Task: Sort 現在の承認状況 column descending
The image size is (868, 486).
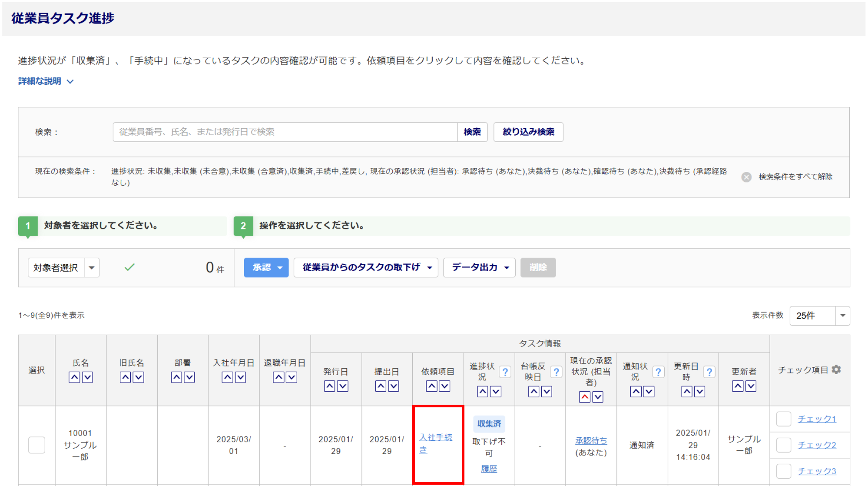Action: (598, 397)
